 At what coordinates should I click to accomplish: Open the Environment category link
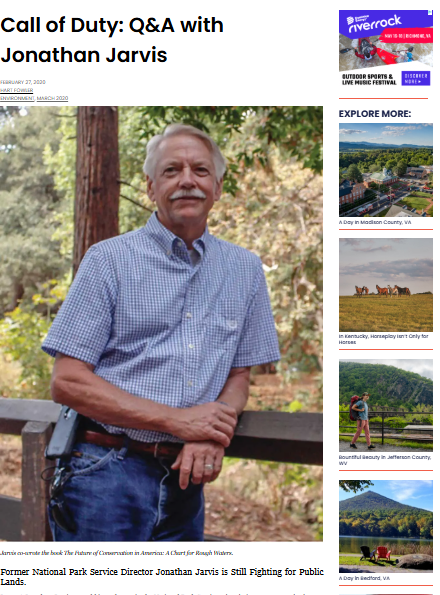pos(17,98)
